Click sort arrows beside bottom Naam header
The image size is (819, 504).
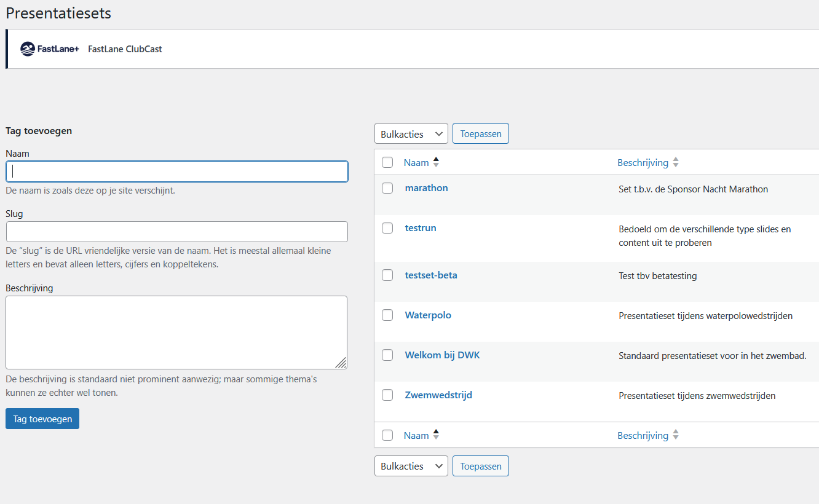tap(436, 435)
